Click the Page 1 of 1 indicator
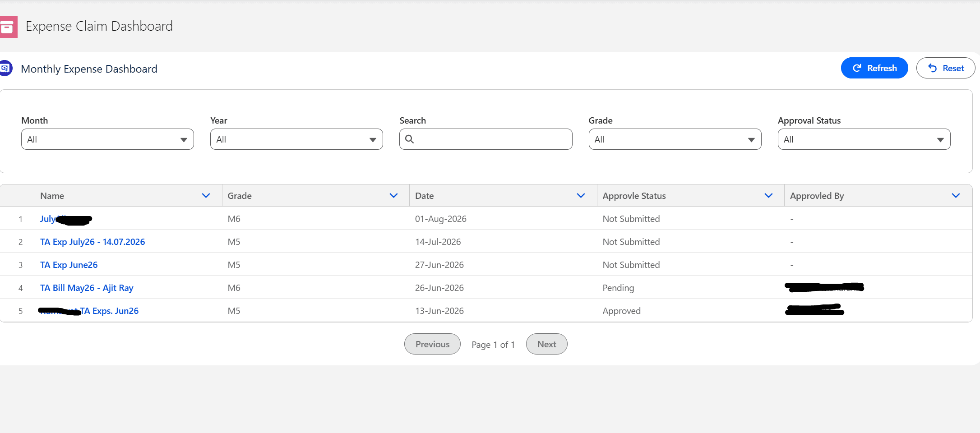Screen dimensions: 980x433 (x=493, y=345)
